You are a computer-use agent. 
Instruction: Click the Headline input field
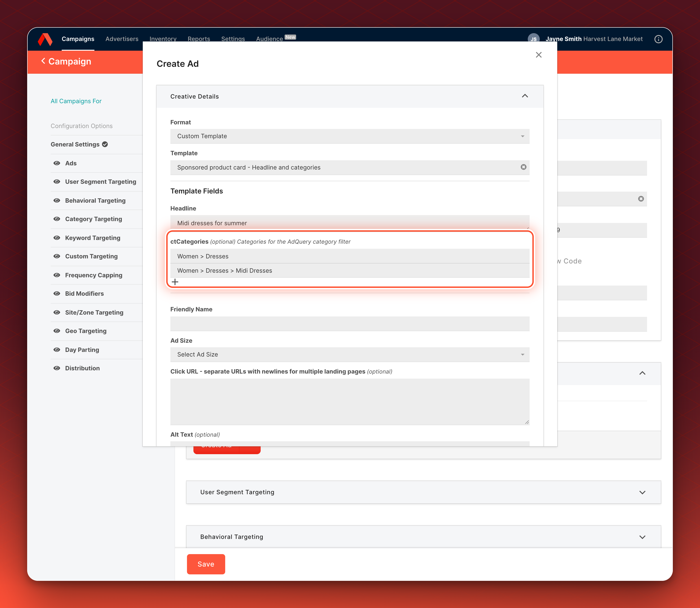(x=350, y=222)
